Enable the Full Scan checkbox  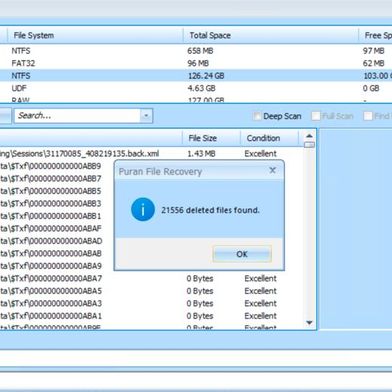[315, 116]
